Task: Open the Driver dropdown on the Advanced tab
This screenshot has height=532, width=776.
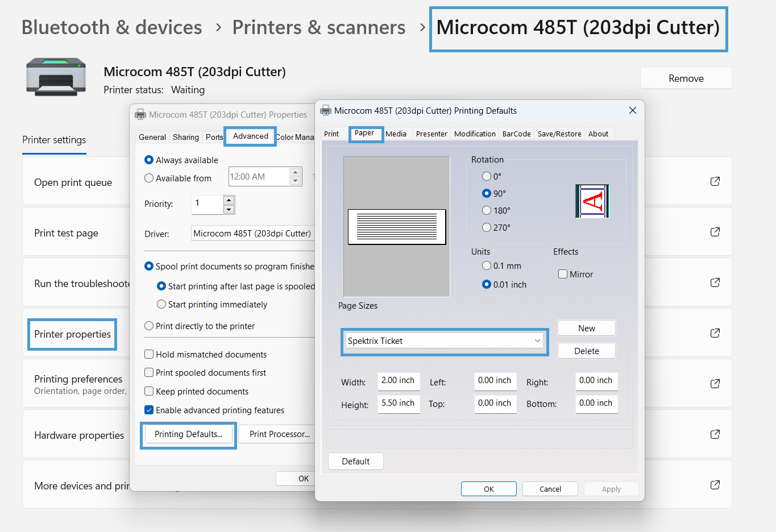Action: click(x=253, y=233)
